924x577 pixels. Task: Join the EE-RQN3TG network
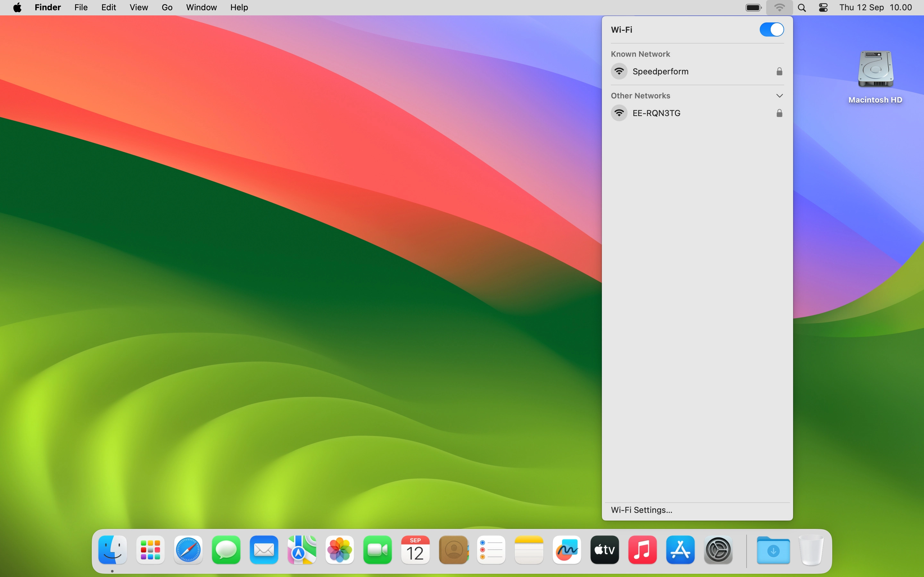coord(656,113)
